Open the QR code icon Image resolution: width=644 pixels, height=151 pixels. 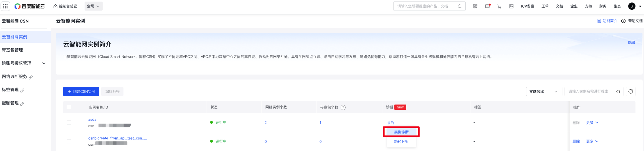[x=475, y=6]
